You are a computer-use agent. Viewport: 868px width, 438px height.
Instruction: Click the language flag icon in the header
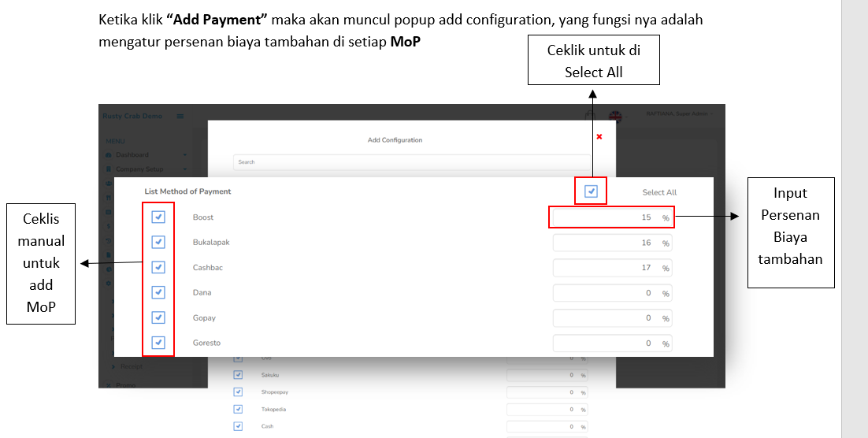(615, 117)
